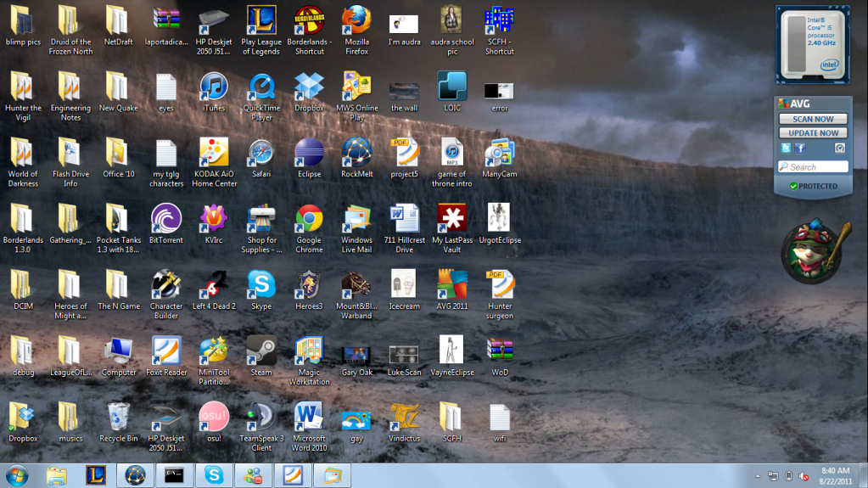Open Play League of Legends shortcut
The image size is (868, 488).
[261, 20]
